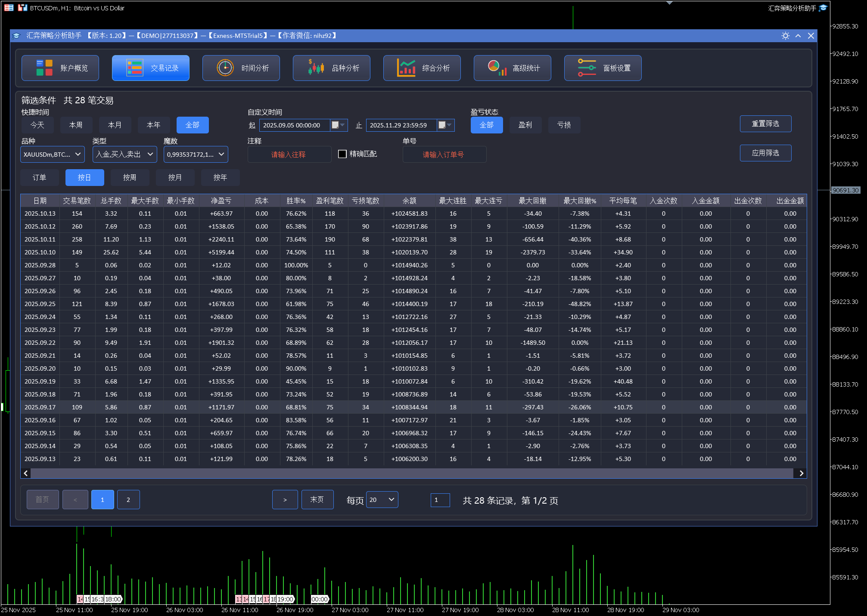Expand the 品种 symbol dropdown

[53, 155]
